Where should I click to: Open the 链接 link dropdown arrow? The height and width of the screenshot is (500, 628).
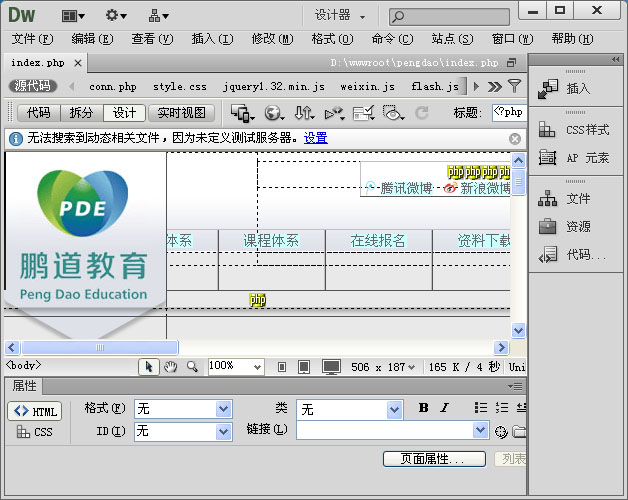coord(480,430)
